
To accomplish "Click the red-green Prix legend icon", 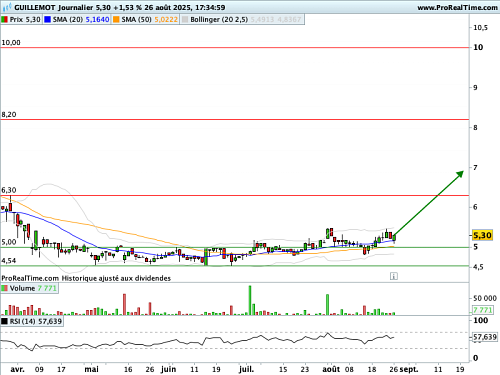I will [x=4, y=20].
